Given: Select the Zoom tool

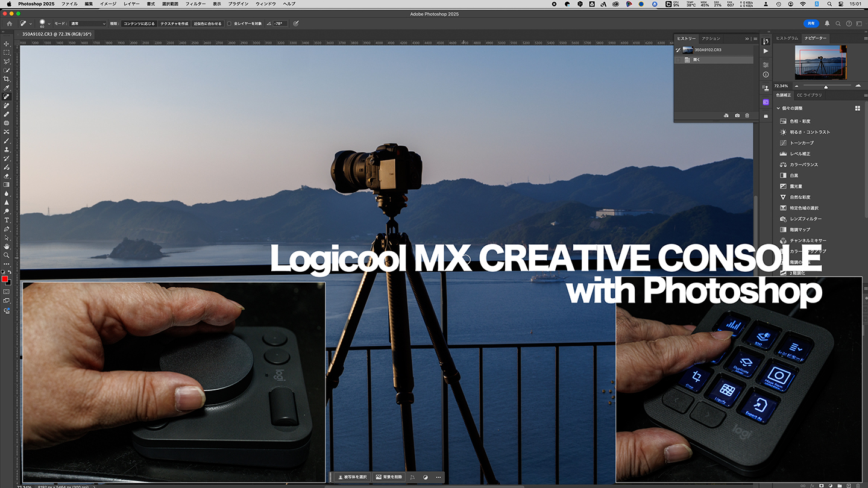Looking at the screenshot, I should point(7,255).
